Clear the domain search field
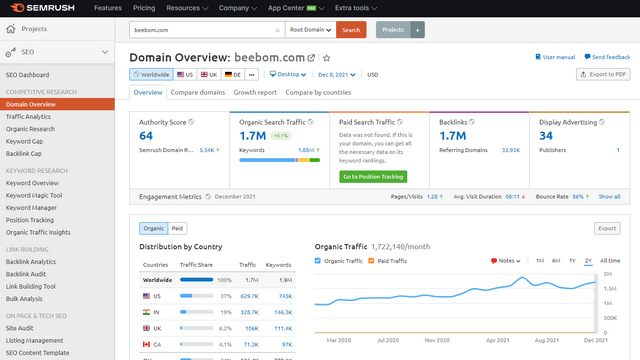Screen dimensions: 640x360 pos(278,30)
